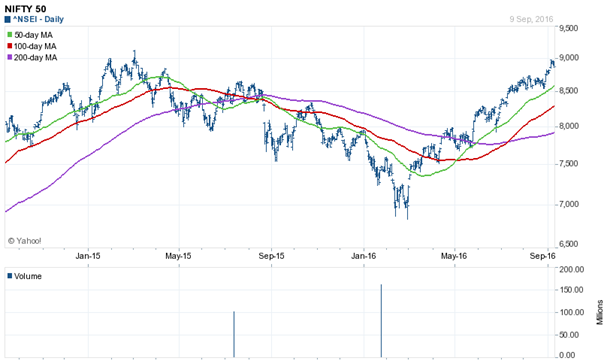This screenshot has height=362, width=608.
Task: Click the tall volume bar near Jan-16
Action: click(x=381, y=321)
